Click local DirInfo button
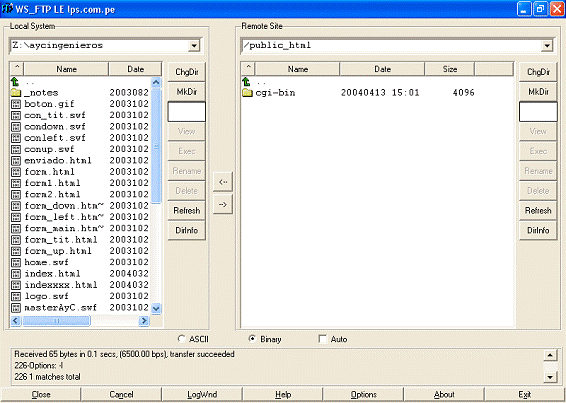 [x=187, y=230]
